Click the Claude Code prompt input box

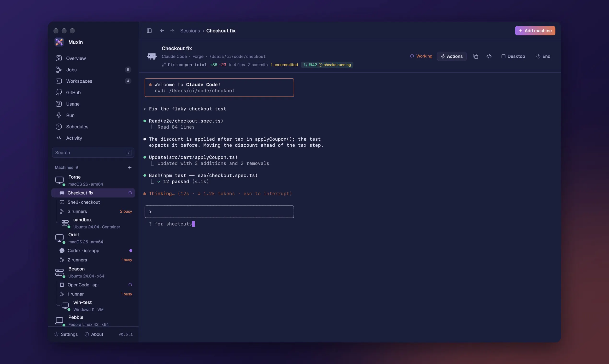[219, 212]
